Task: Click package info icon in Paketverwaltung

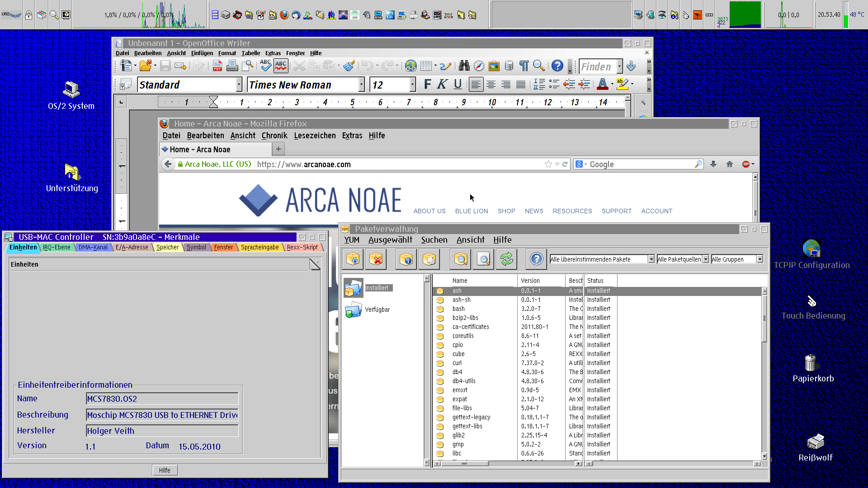Action: tap(406, 259)
